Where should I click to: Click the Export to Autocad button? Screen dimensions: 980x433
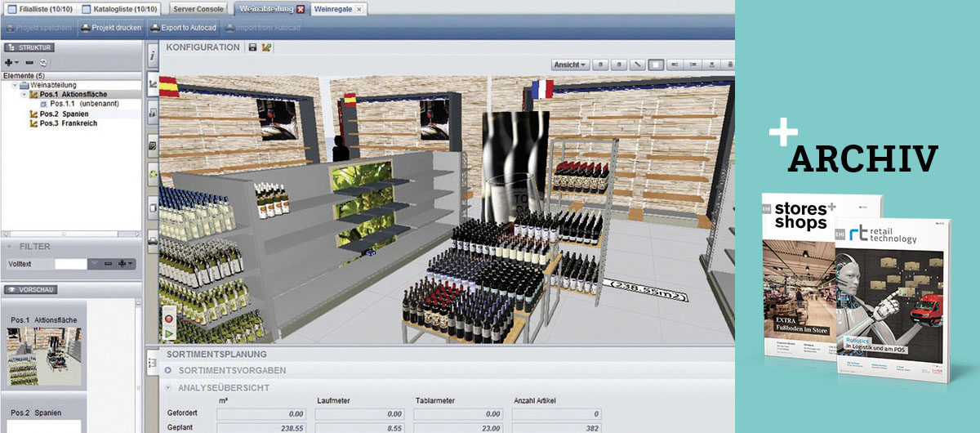(182, 29)
